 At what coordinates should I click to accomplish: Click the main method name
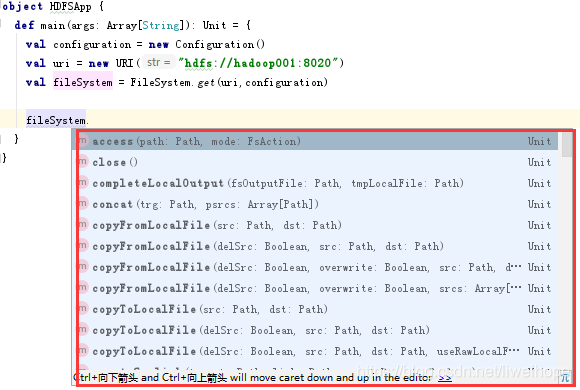point(53,26)
